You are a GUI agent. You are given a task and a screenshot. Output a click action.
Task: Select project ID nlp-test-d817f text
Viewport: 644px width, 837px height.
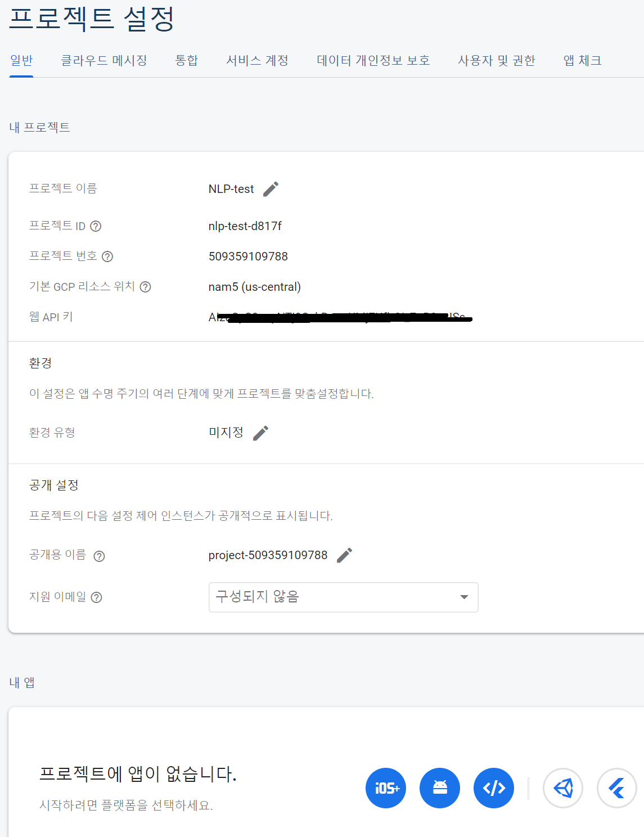click(x=245, y=226)
